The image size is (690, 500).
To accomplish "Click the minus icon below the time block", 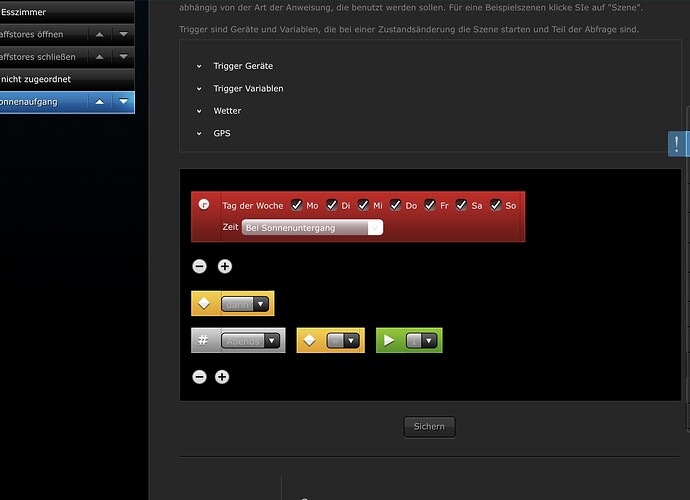I will point(199,266).
